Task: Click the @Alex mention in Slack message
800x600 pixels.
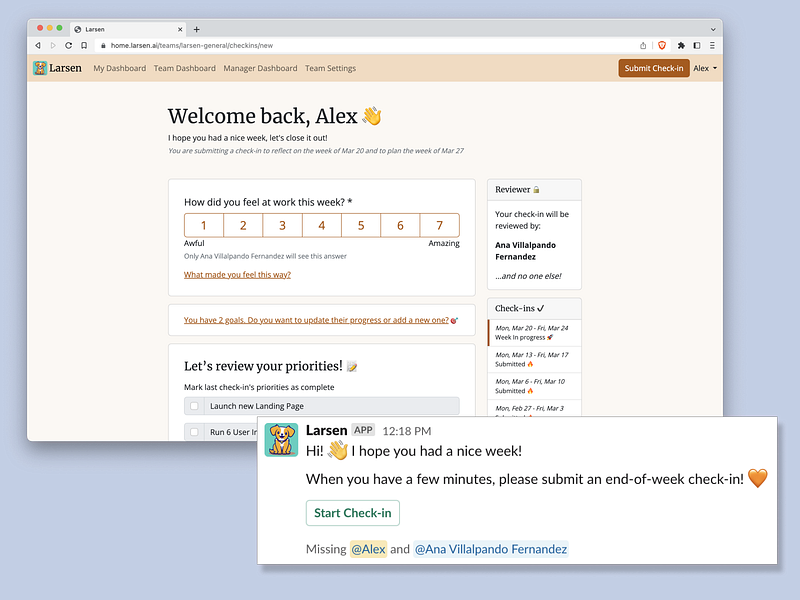Action: 368,549
